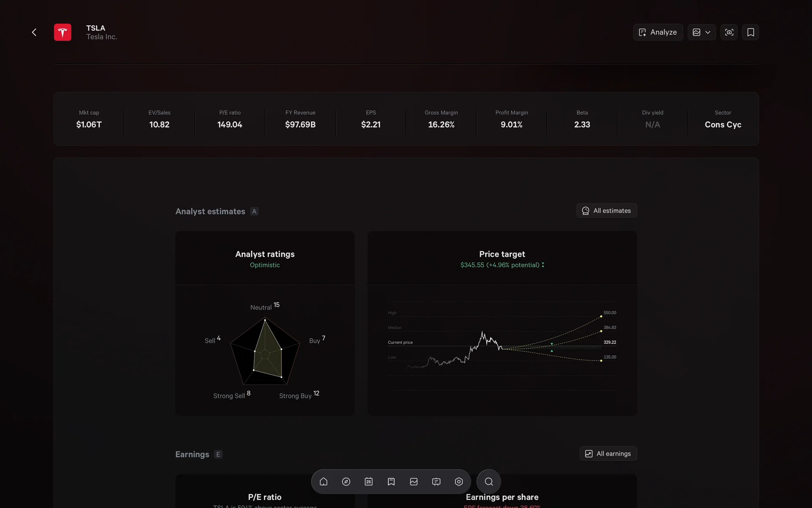Click the round search button

coord(488,482)
